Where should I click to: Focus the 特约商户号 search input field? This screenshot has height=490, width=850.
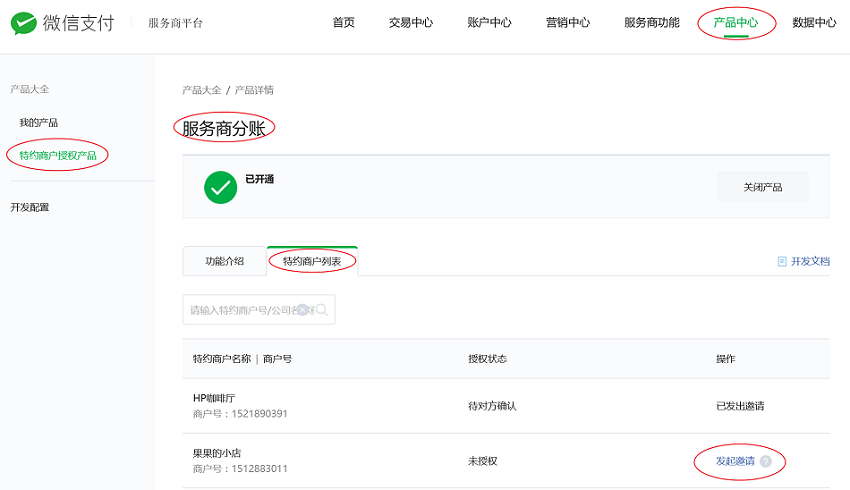click(x=259, y=310)
